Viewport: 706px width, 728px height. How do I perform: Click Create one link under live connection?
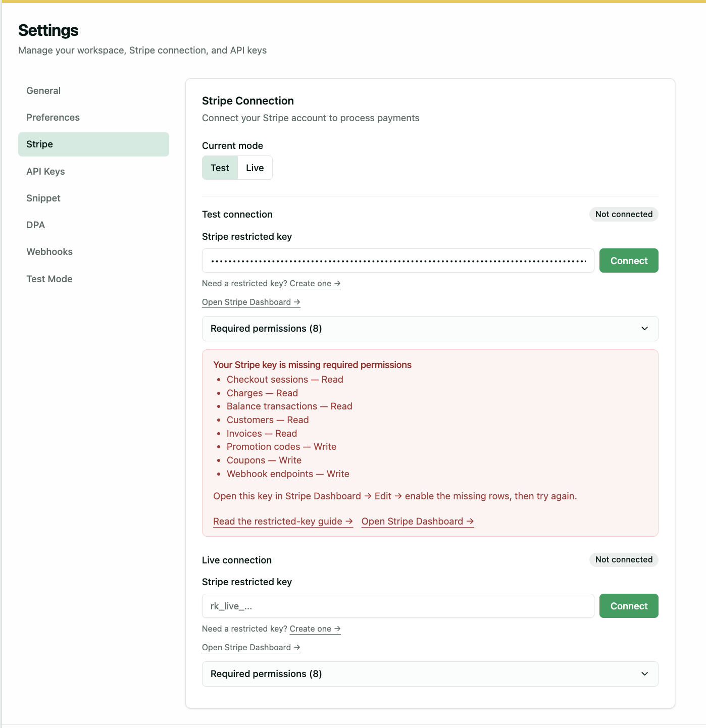click(x=315, y=629)
